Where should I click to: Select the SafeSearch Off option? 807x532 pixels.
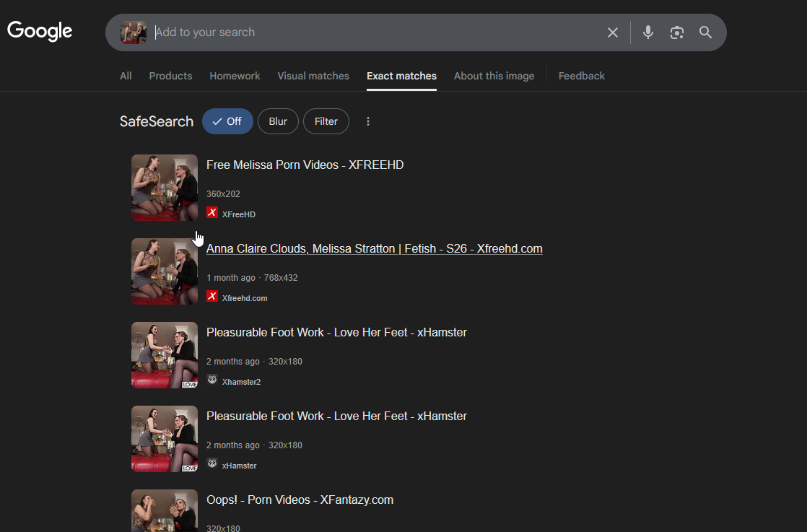[227, 121]
